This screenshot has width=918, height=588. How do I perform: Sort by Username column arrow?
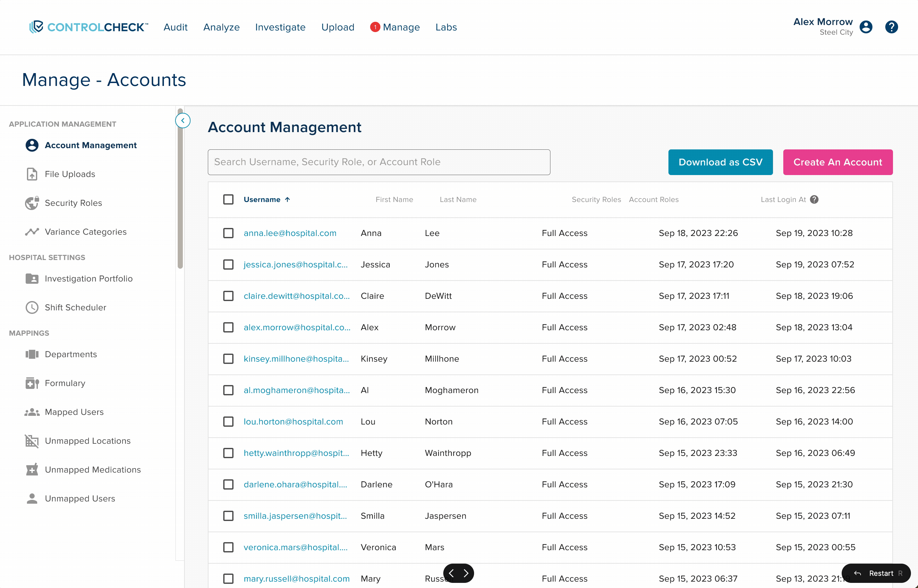point(288,200)
